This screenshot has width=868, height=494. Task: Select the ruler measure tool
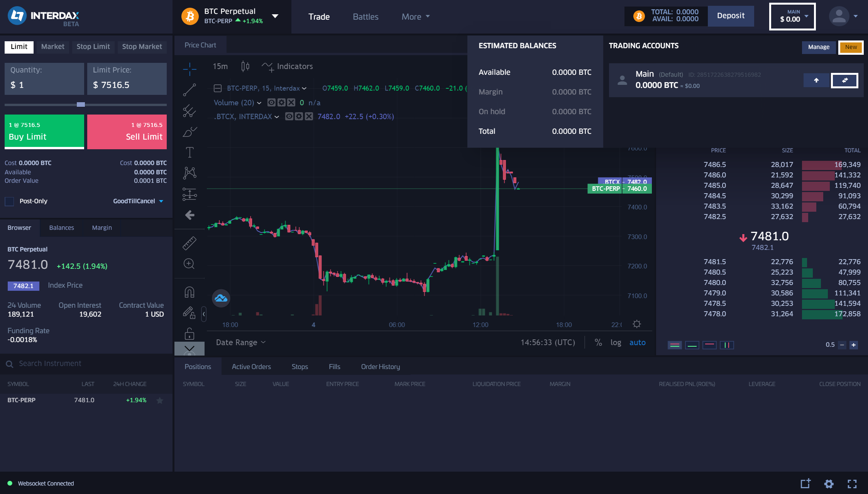tap(190, 243)
